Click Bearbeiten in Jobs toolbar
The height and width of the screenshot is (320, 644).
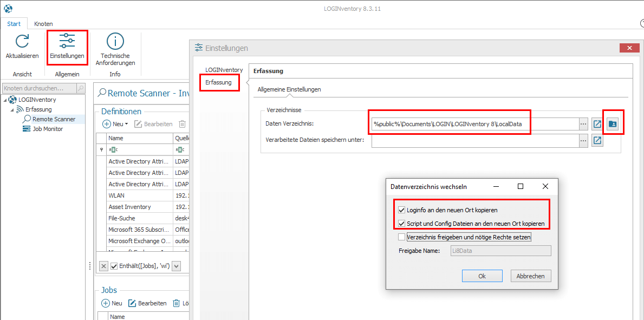[147, 303]
